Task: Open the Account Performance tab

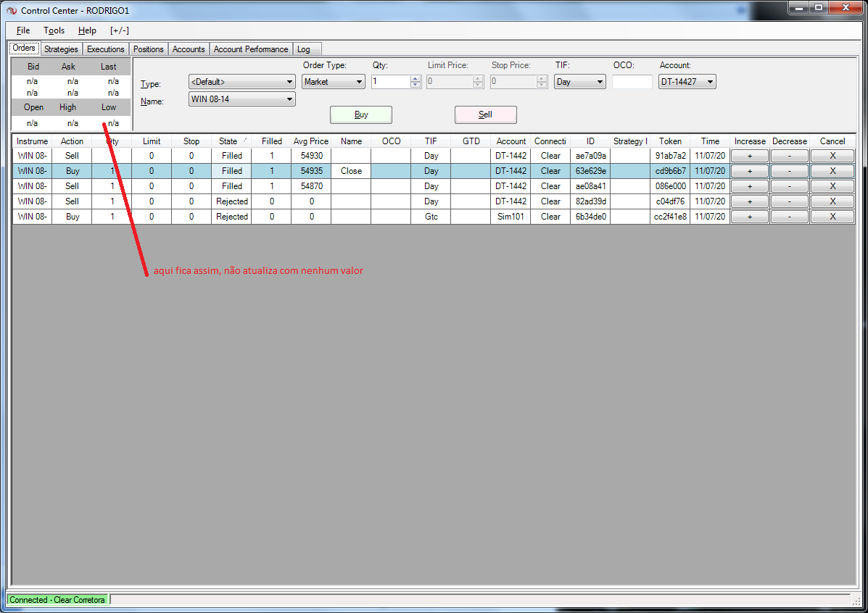Action: [x=251, y=49]
